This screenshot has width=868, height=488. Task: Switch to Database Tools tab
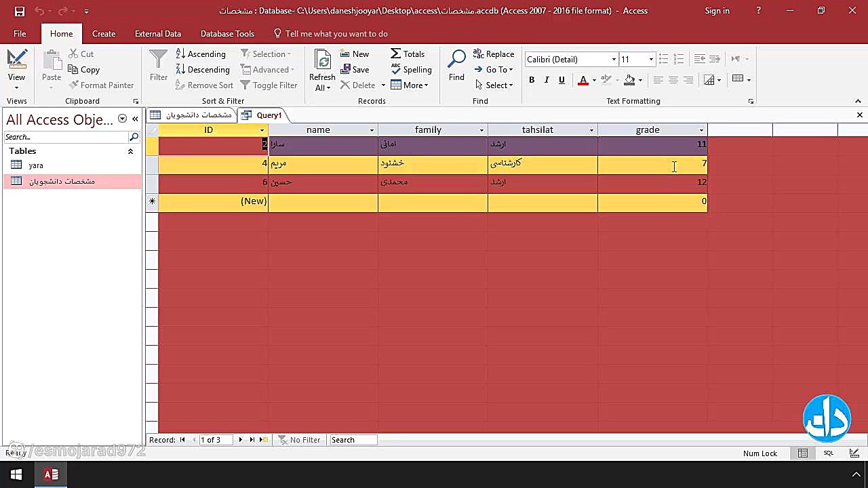227,34
